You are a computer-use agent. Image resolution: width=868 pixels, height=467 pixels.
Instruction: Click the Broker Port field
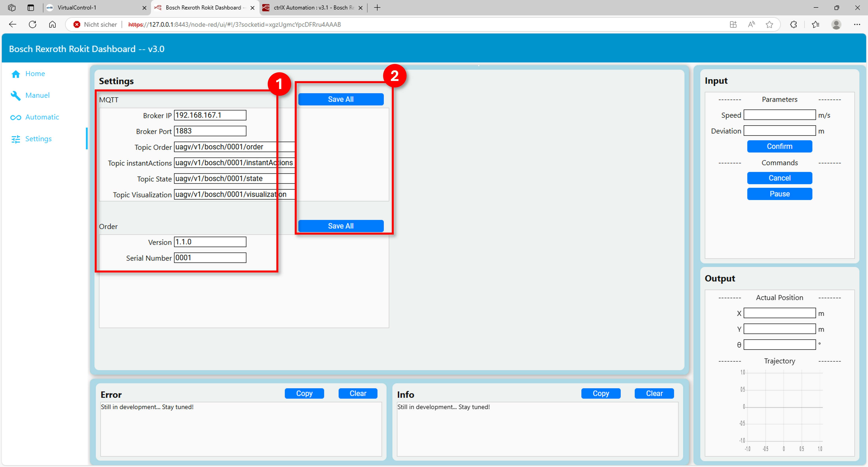210,131
